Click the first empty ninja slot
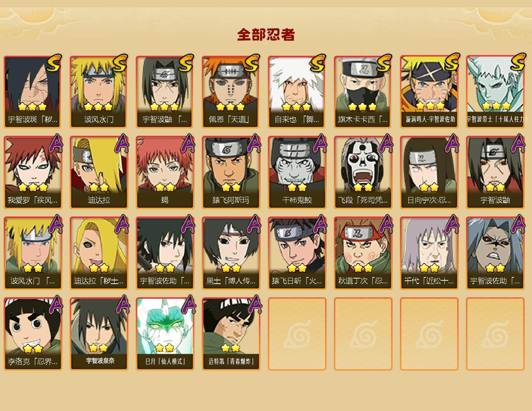532x411 pixels. 297,334
